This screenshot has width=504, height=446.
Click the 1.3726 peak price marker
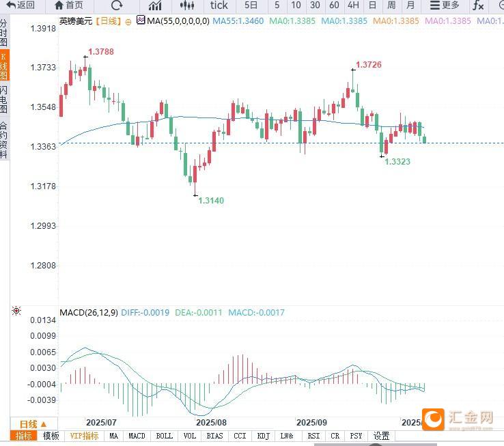tap(369, 65)
